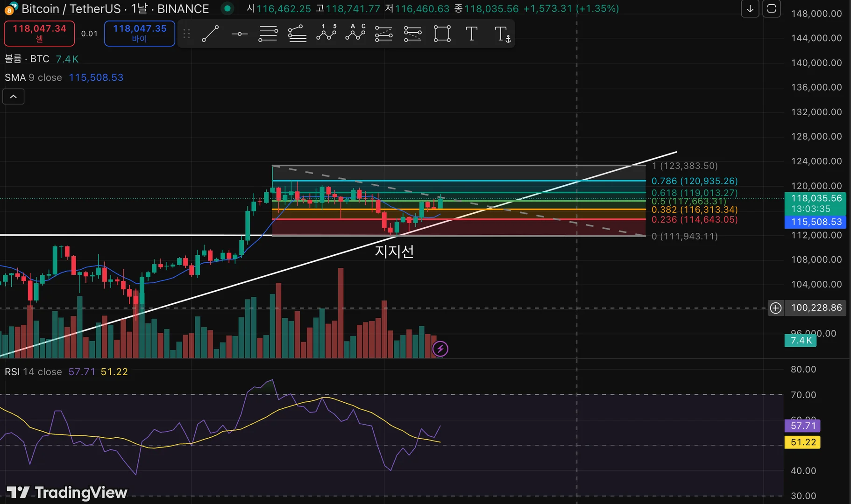
Task: Grab the drawing toolbar drag handle
Action: click(x=186, y=34)
